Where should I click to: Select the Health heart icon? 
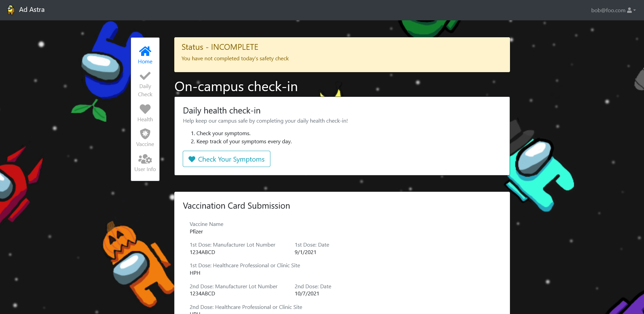[x=145, y=109]
